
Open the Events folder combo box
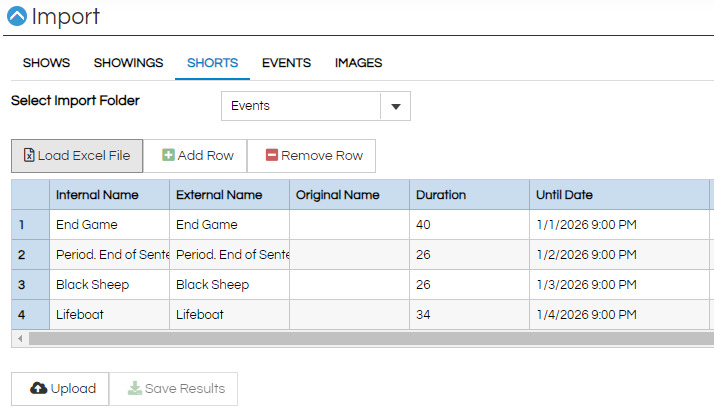click(x=316, y=106)
